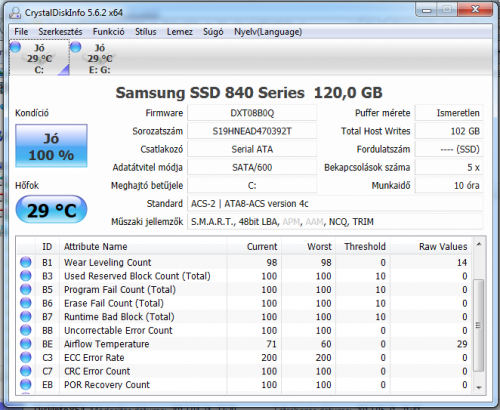The height and width of the screenshot is (410, 500).
Task: Click the drive letter C: field
Action: click(x=252, y=185)
